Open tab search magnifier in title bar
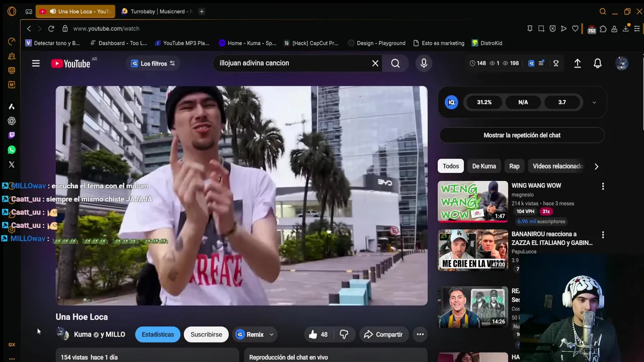Screen dimensions: 644x362 (603, 11)
